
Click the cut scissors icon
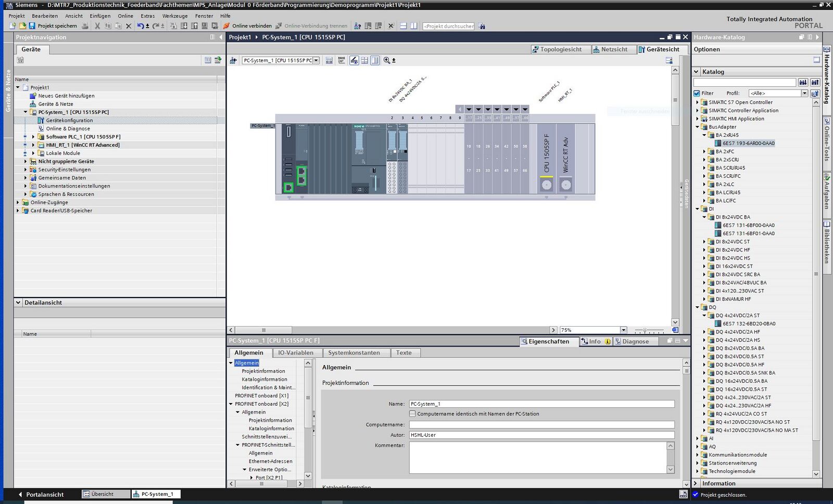click(97, 26)
